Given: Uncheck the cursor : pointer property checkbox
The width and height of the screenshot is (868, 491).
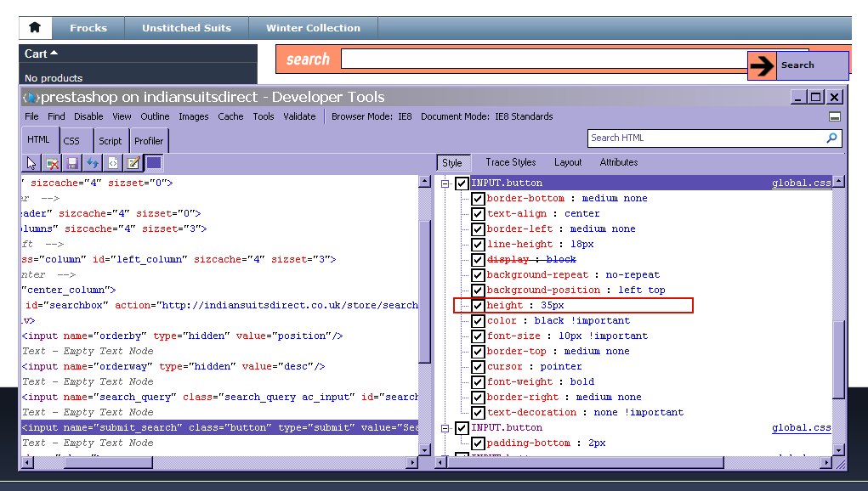Looking at the screenshot, I should [x=478, y=366].
